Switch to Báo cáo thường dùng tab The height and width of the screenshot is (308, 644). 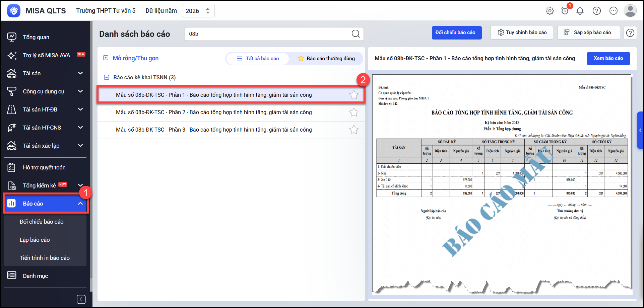(326, 59)
